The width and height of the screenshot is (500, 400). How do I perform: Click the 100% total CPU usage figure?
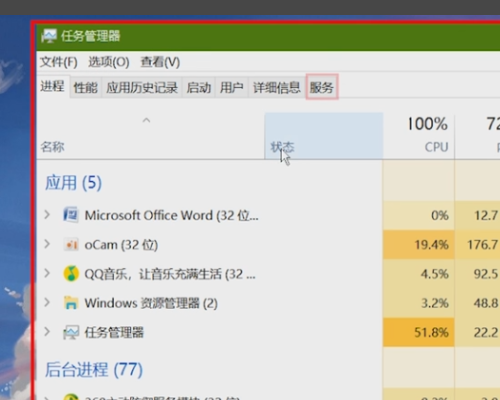click(x=428, y=124)
